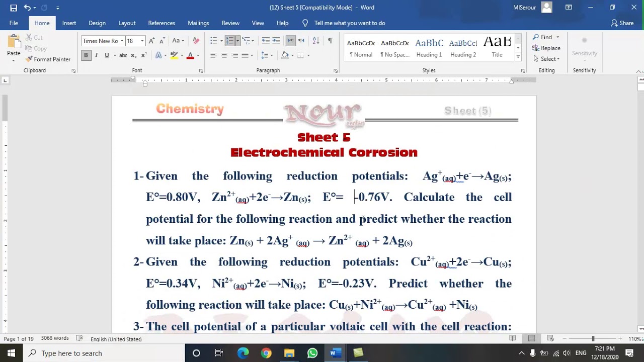Decrease paragraph indent

coord(266,41)
